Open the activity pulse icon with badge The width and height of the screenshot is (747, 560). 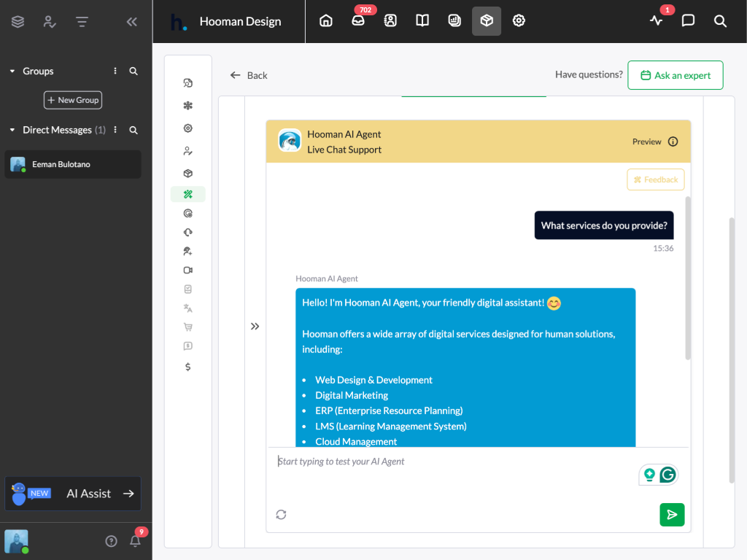(x=657, y=21)
